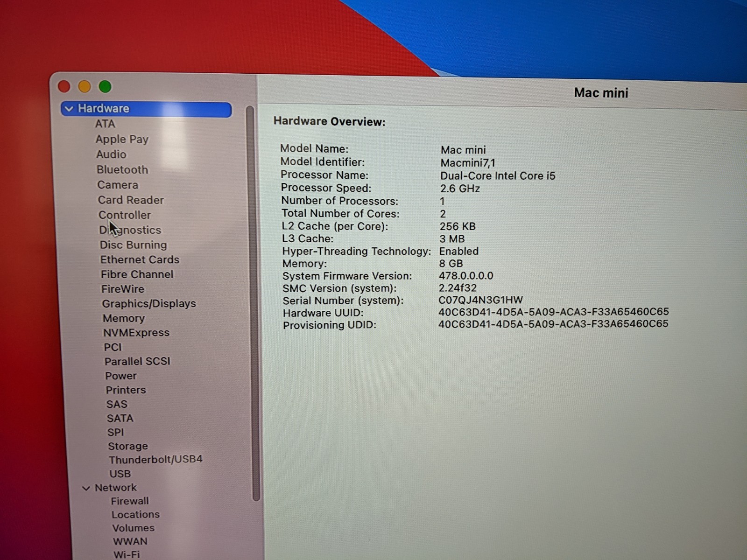The height and width of the screenshot is (560, 747).
Task: Show Graphics/Displays details
Action: pos(149,303)
